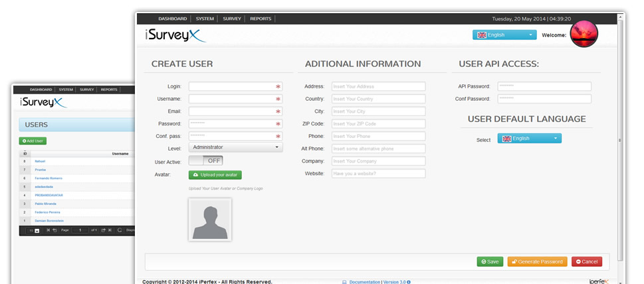The height and width of the screenshot is (284, 644).
Task: Click the gray avatar placeholder image
Action: click(x=210, y=220)
